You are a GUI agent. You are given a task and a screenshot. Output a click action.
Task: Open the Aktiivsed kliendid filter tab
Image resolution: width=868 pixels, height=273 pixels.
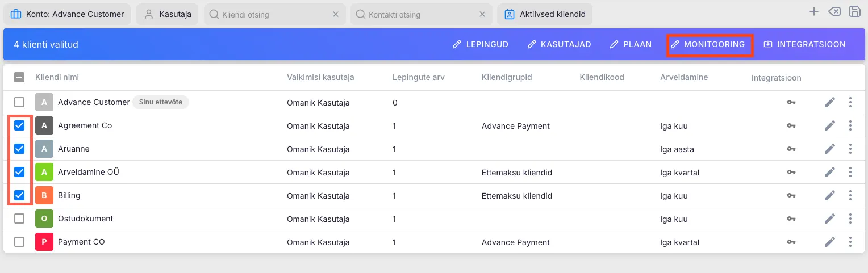[545, 14]
